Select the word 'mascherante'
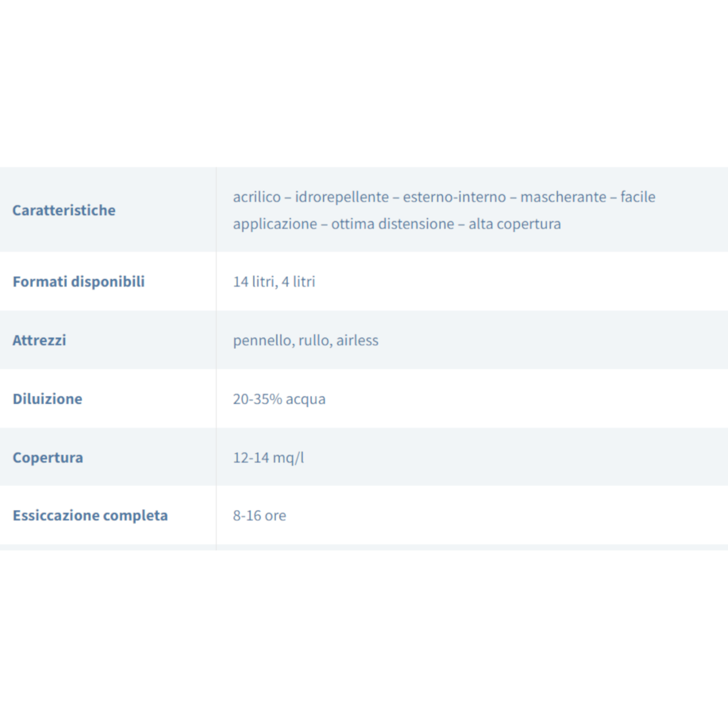Screen dimensions: 728x728 pyautogui.click(x=563, y=197)
